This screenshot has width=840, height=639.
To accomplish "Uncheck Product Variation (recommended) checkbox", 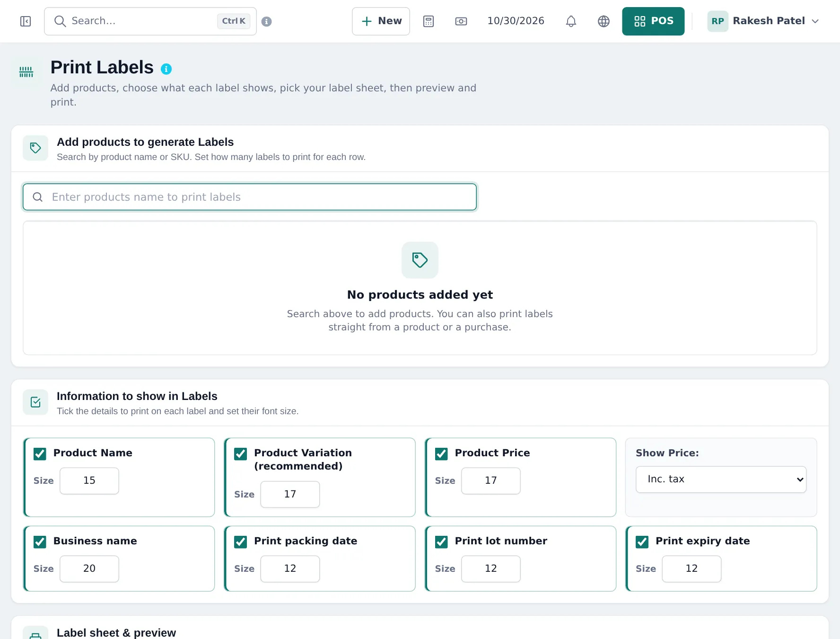I will pos(241,454).
